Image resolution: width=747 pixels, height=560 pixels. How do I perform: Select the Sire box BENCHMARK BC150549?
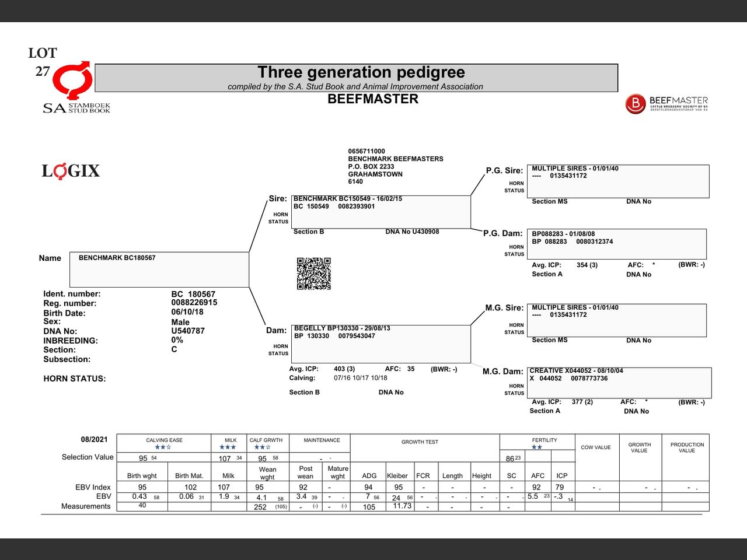[381, 212]
